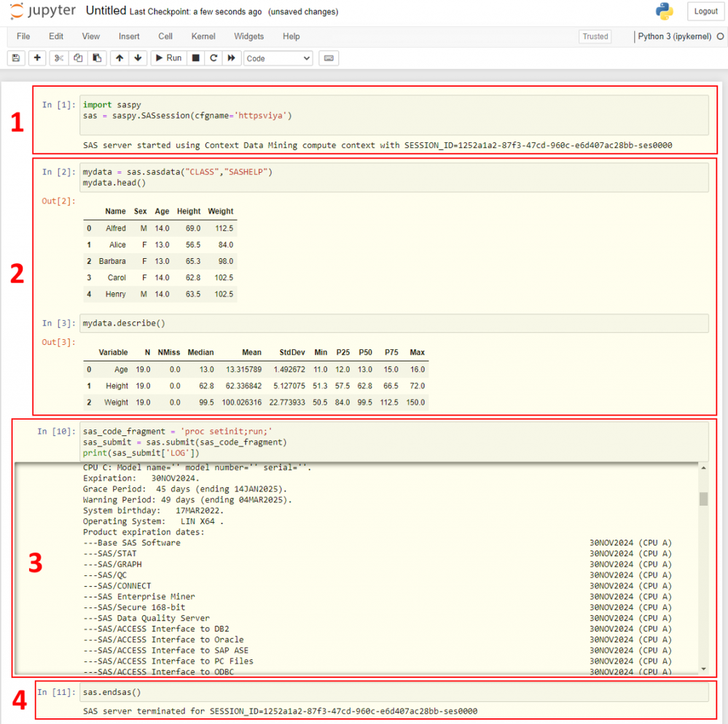728x724 pixels.
Task: Click the output scrollbar thumb
Action: [x=703, y=499]
